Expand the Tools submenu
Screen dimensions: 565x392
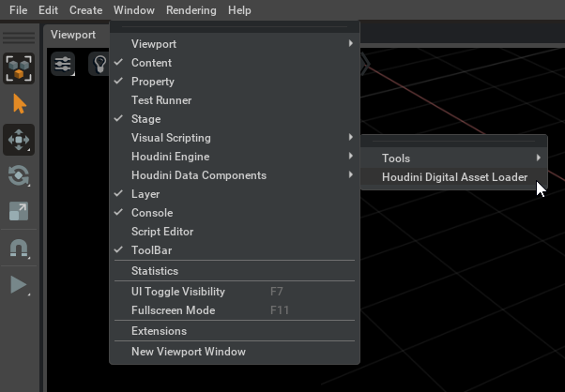454,158
